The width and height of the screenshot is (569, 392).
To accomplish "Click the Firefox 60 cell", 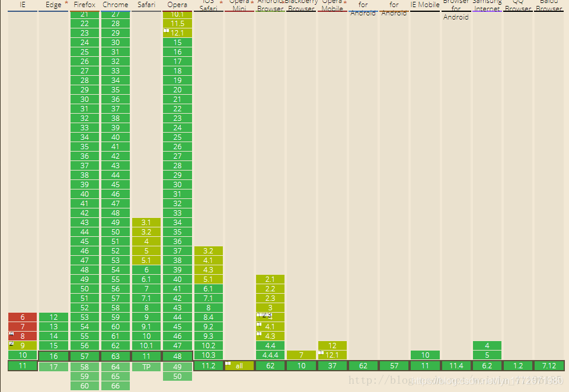I will [85, 386].
